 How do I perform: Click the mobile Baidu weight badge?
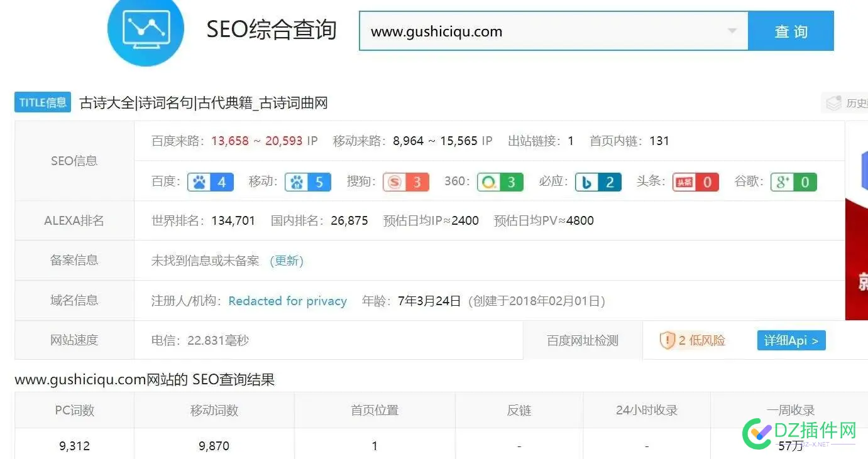coord(308,182)
